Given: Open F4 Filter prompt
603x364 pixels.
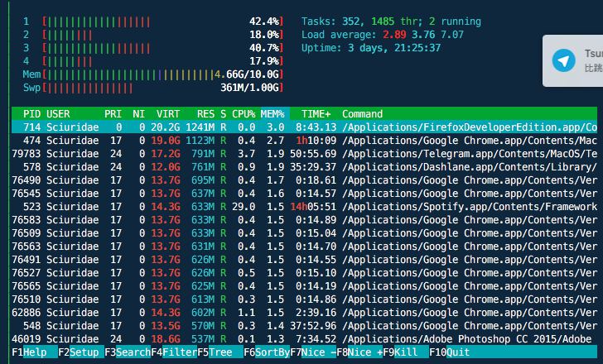Looking at the screenshot, I should [x=174, y=352].
